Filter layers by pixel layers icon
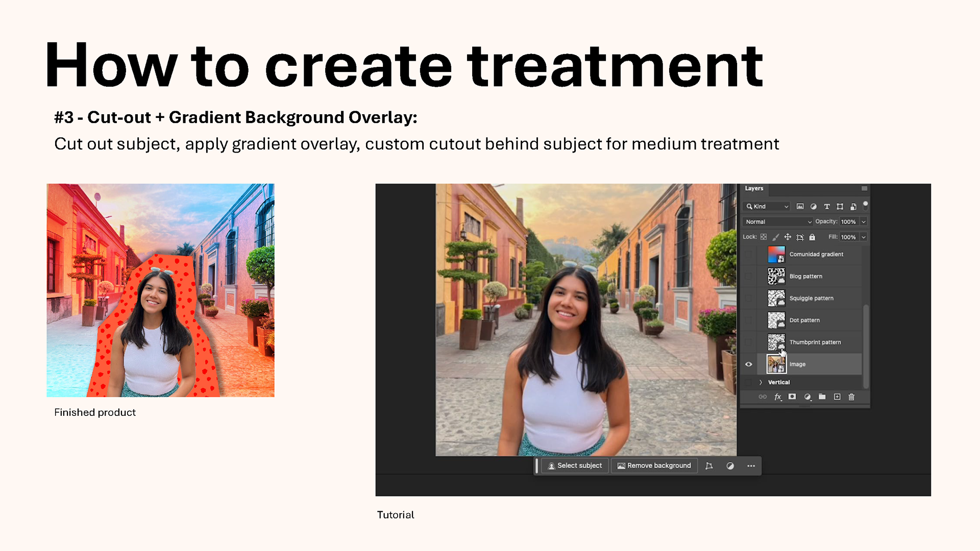The image size is (980, 551). coord(800,207)
